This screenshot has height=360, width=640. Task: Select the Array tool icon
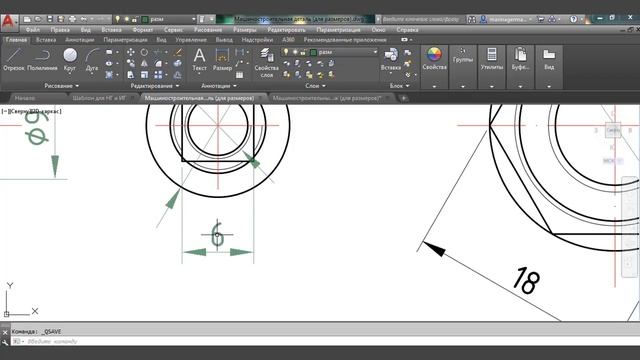[x=158, y=75]
